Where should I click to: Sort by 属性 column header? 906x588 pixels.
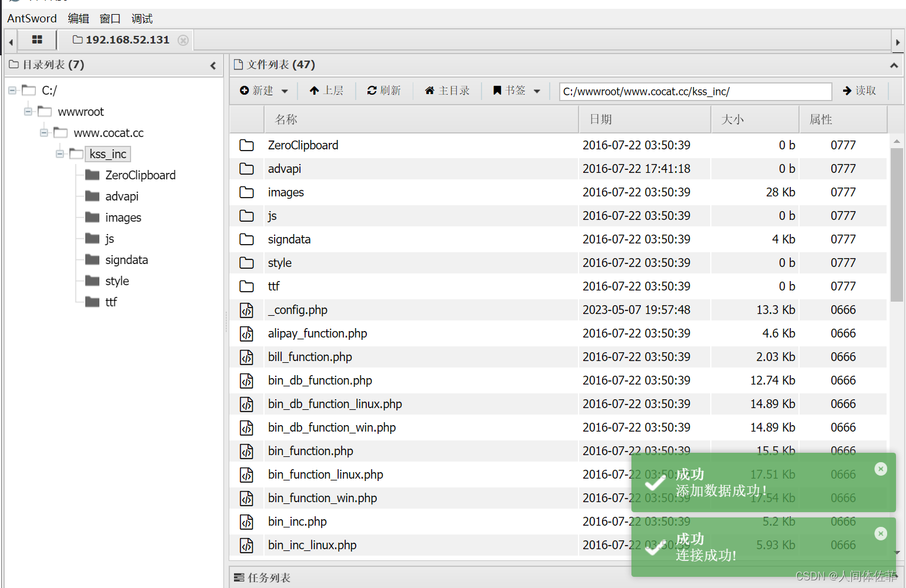pyautogui.click(x=843, y=119)
